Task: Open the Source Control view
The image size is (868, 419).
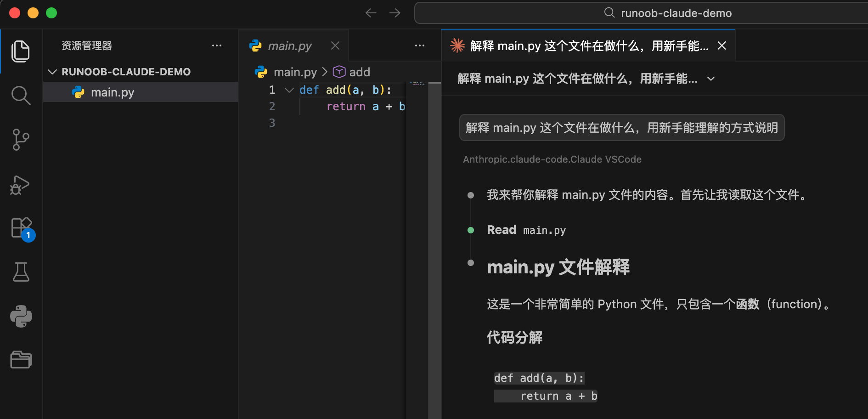Action: tap(21, 140)
